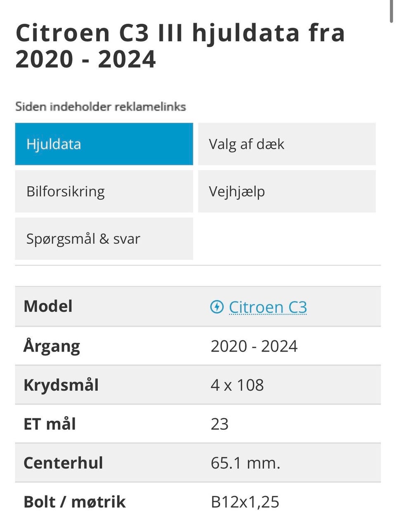Click the Årgang row label

pos(52,346)
